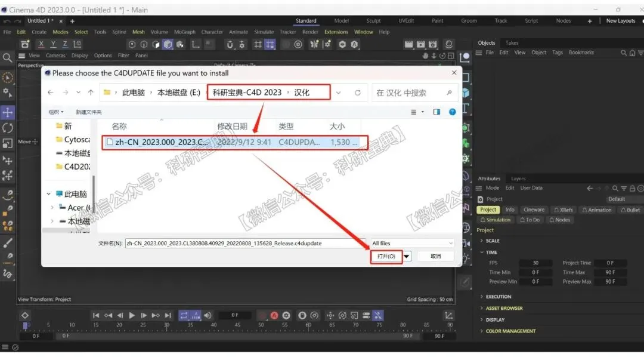Screen dimensions: 644x357
Task: Select the Cineware attribute tab
Action: coord(534,210)
